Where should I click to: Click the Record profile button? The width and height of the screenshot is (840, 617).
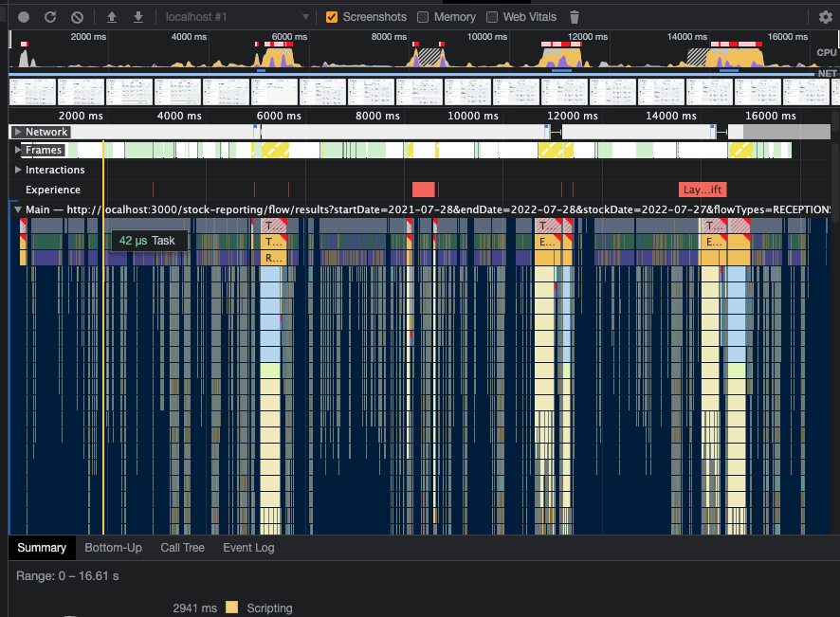pos(24,17)
